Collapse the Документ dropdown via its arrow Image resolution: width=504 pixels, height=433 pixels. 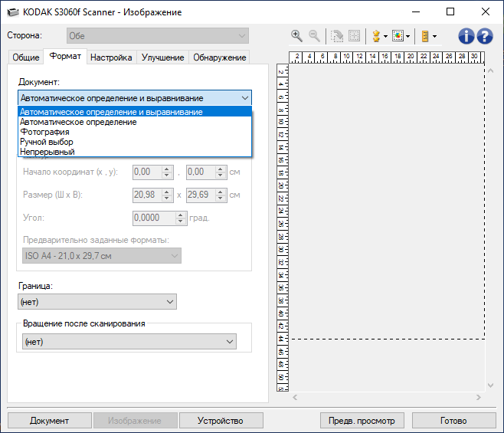pyautogui.click(x=245, y=98)
